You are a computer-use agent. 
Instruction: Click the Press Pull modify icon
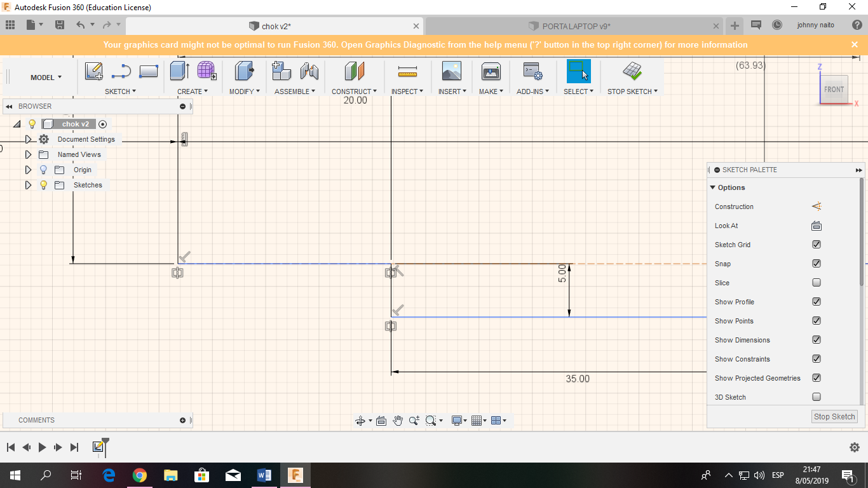[x=245, y=71]
